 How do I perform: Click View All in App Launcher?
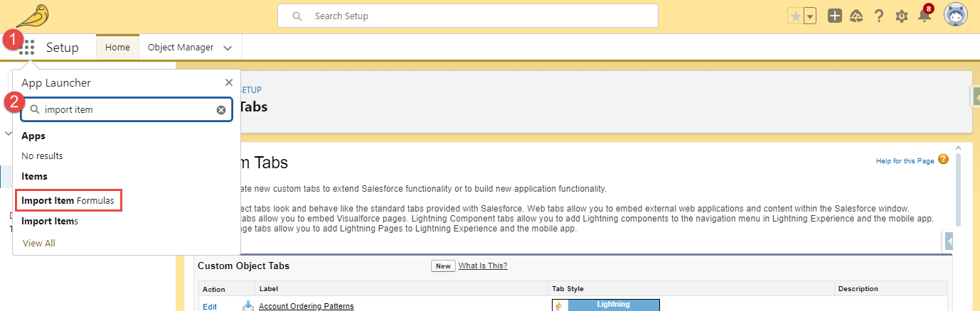pyautogui.click(x=39, y=243)
